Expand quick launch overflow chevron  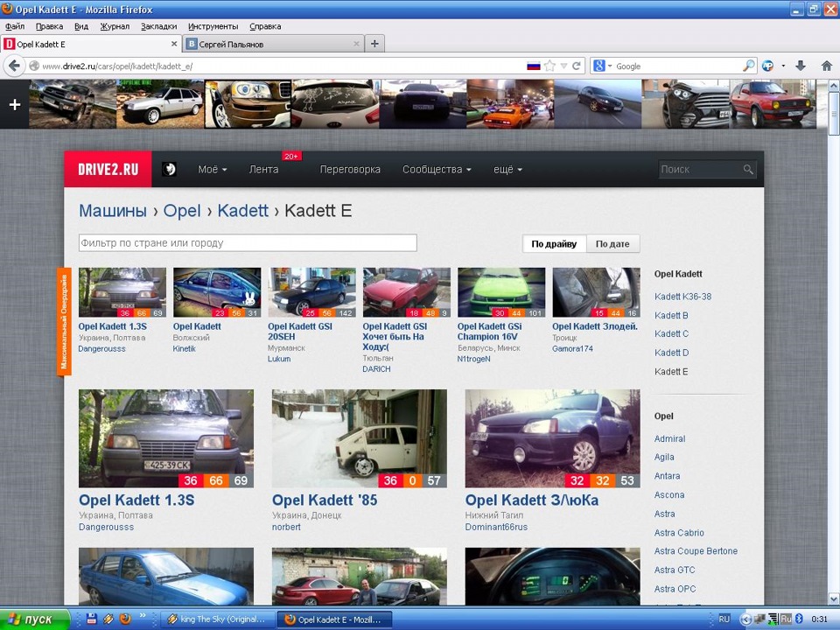tap(143, 615)
